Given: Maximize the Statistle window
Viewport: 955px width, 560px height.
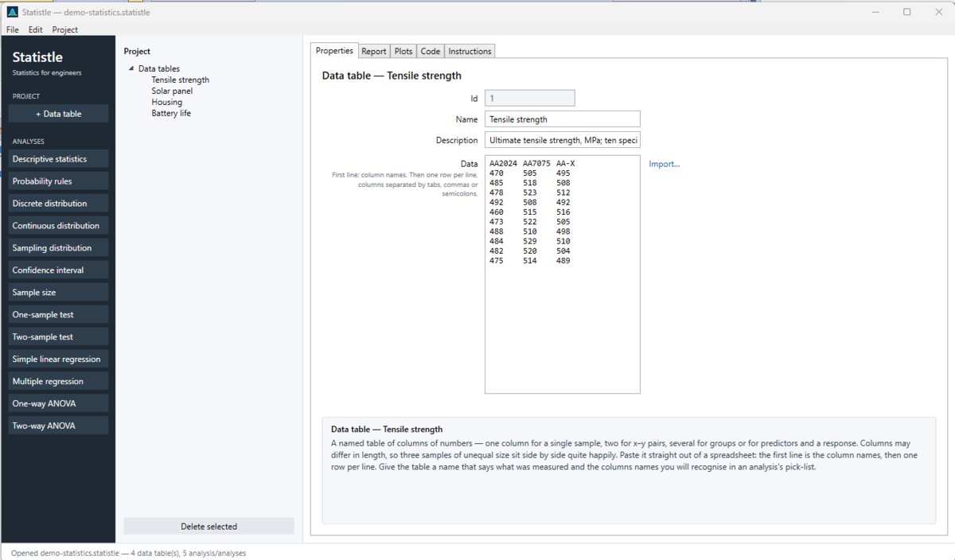Looking at the screenshot, I should click(907, 12).
